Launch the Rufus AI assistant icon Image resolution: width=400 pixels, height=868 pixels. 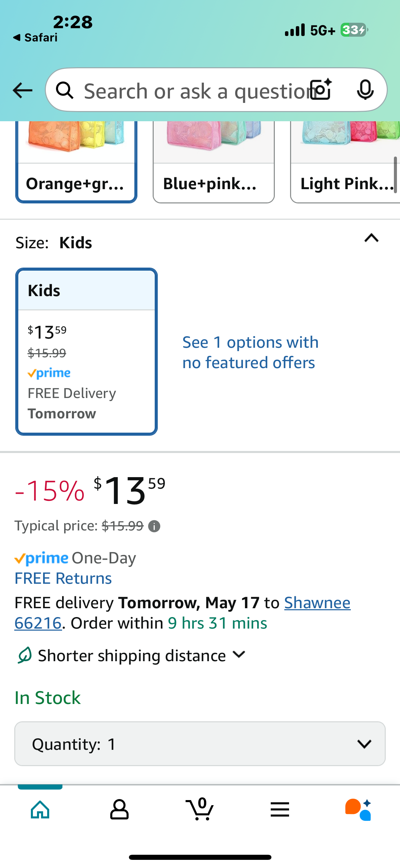[x=359, y=810]
